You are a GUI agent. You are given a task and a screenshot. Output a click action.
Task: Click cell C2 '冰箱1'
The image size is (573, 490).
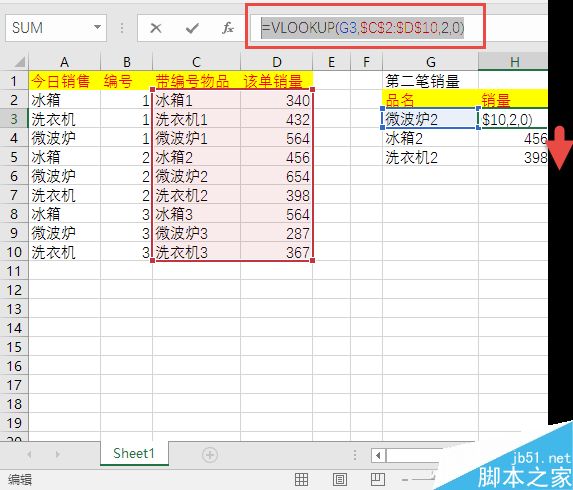coord(196,100)
